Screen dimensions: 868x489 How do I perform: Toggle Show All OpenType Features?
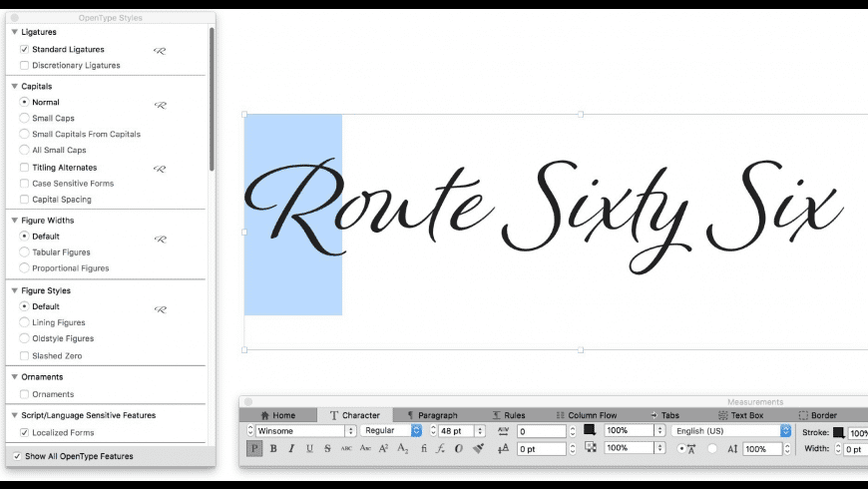(17, 456)
